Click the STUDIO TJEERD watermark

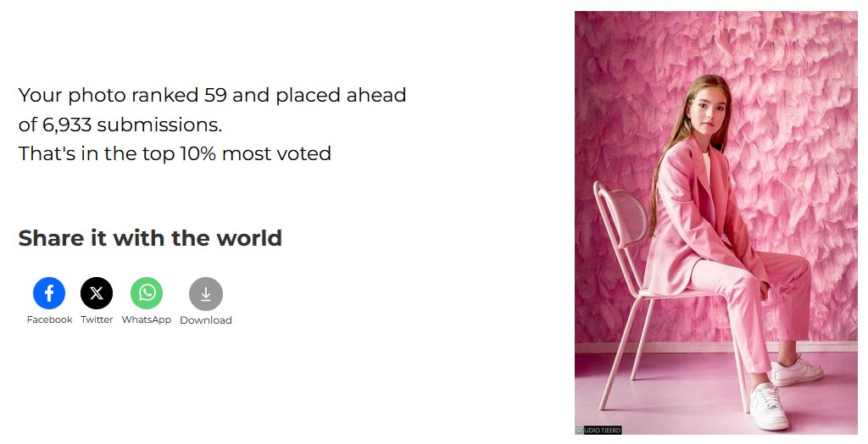pyautogui.click(x=598, y=430)
